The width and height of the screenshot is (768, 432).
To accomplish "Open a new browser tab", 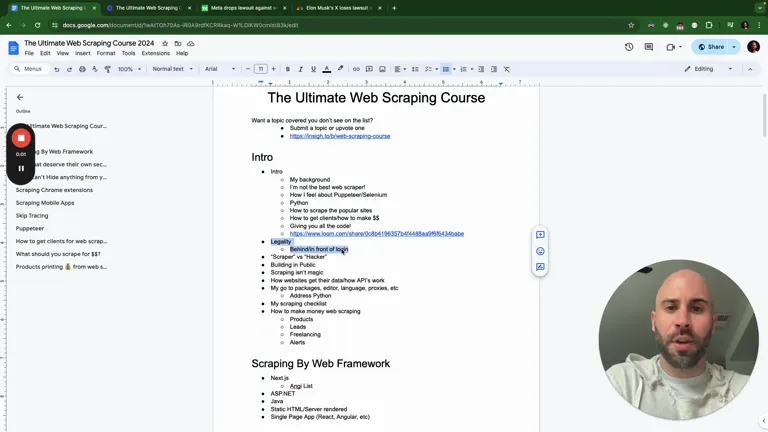I will (394, 8).
